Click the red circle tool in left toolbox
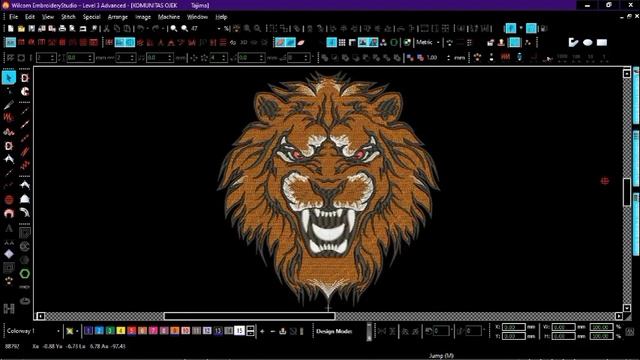This screenshot has height=360, width=640. (x=9, y=200)
